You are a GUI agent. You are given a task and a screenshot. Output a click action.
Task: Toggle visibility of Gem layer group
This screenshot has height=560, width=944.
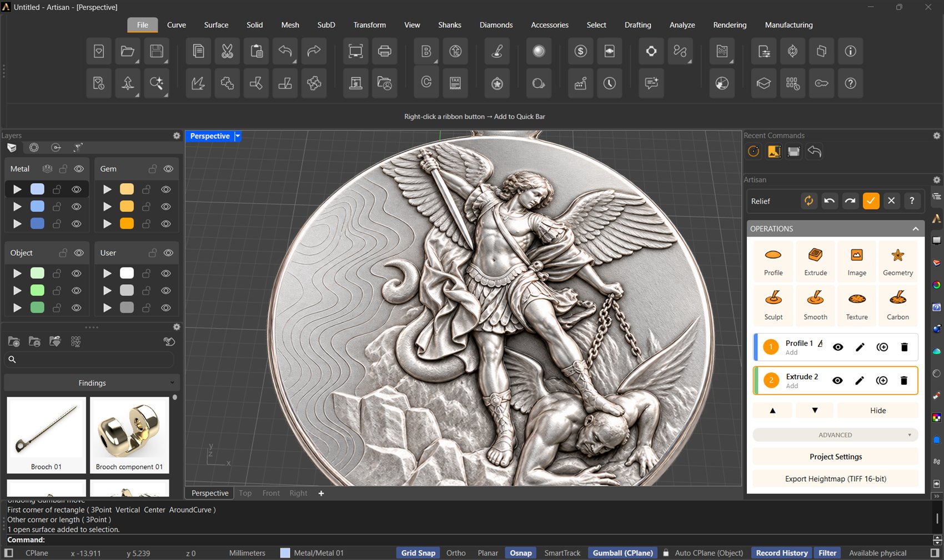pyautogui.click(x=168, y=169)
